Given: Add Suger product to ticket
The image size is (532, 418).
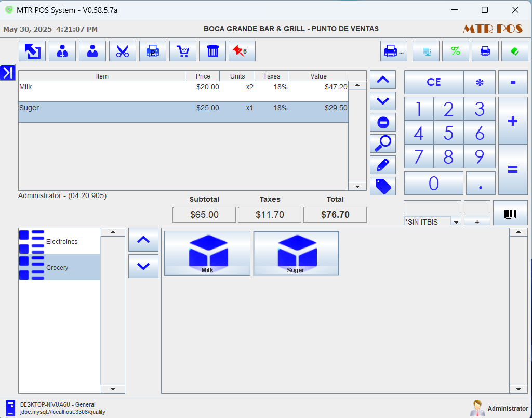Looking at the screenshot, I should (296, 253).
